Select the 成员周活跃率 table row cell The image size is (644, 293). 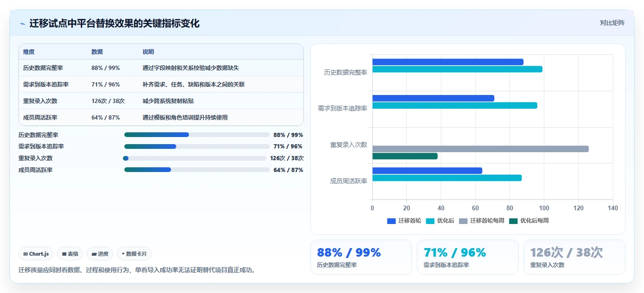40,117
